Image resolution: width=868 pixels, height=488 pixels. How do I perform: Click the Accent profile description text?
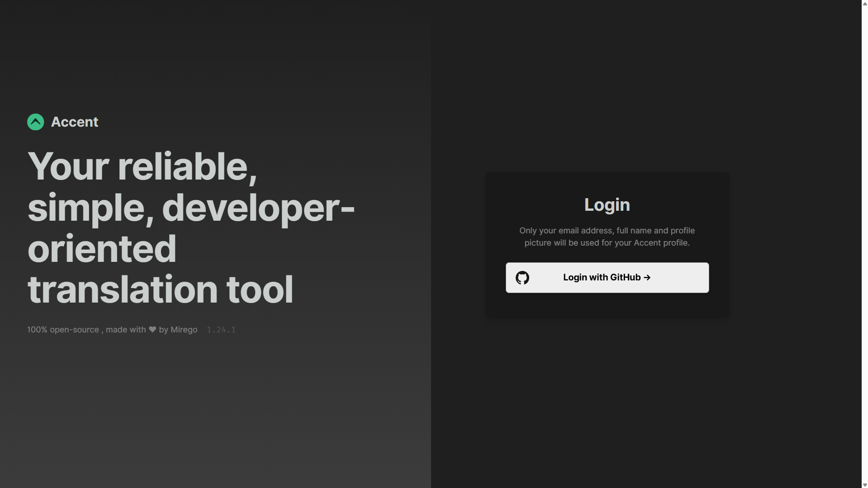tap(607, 237)
